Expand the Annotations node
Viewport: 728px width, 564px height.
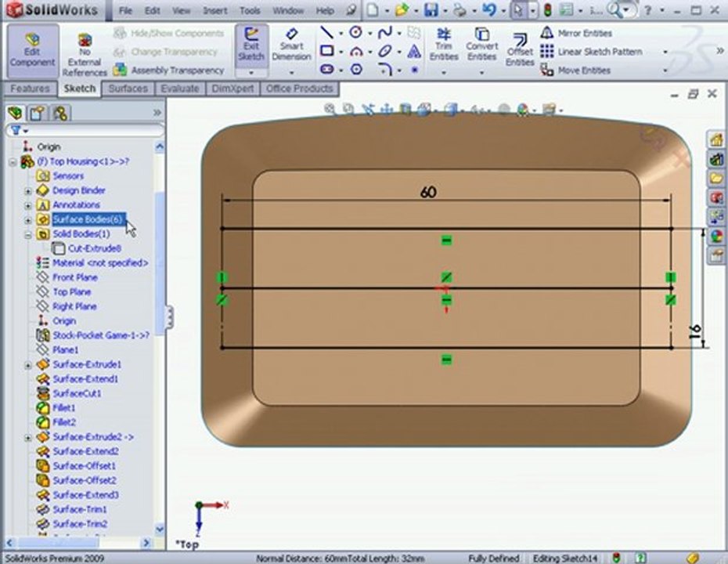click(28, 205)
